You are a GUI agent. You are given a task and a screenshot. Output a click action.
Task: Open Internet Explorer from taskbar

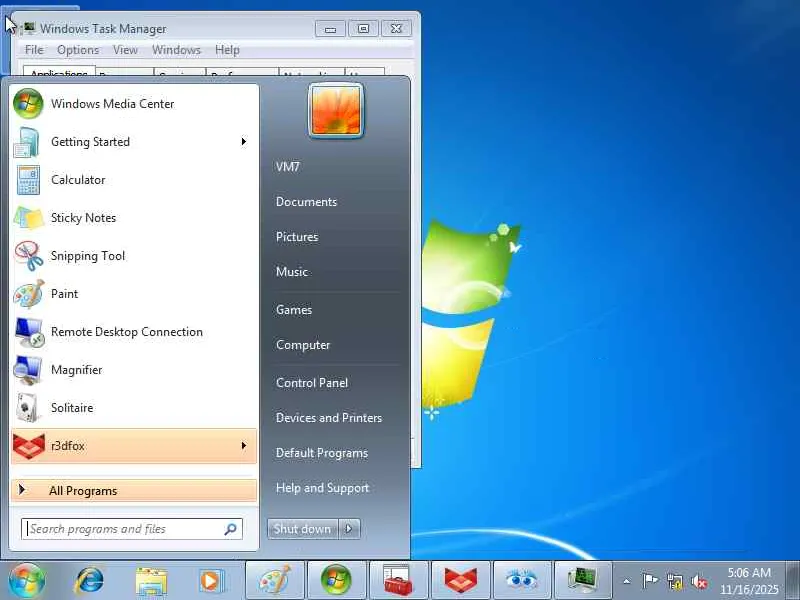tap(89, 581)
